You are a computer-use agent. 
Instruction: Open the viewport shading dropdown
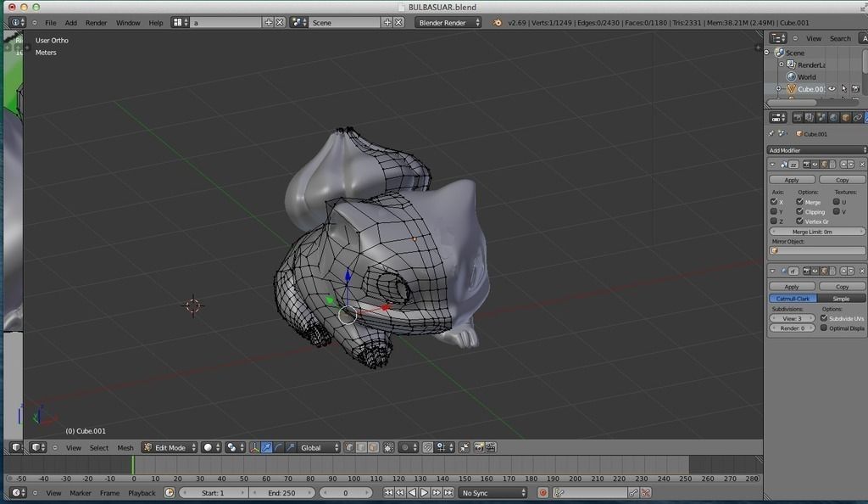pyautogui.click(x=211, y=447)
